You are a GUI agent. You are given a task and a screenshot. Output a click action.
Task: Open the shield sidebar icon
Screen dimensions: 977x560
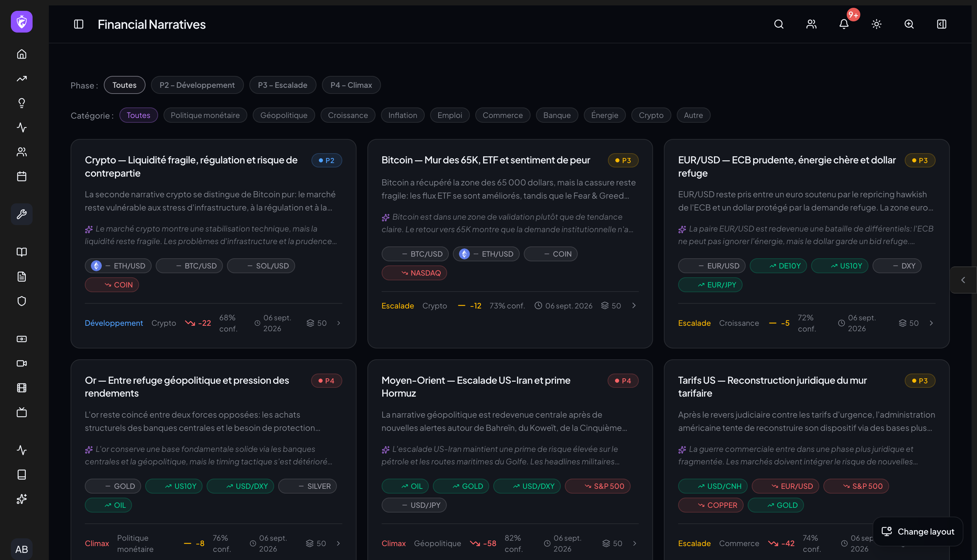[22, 301]
